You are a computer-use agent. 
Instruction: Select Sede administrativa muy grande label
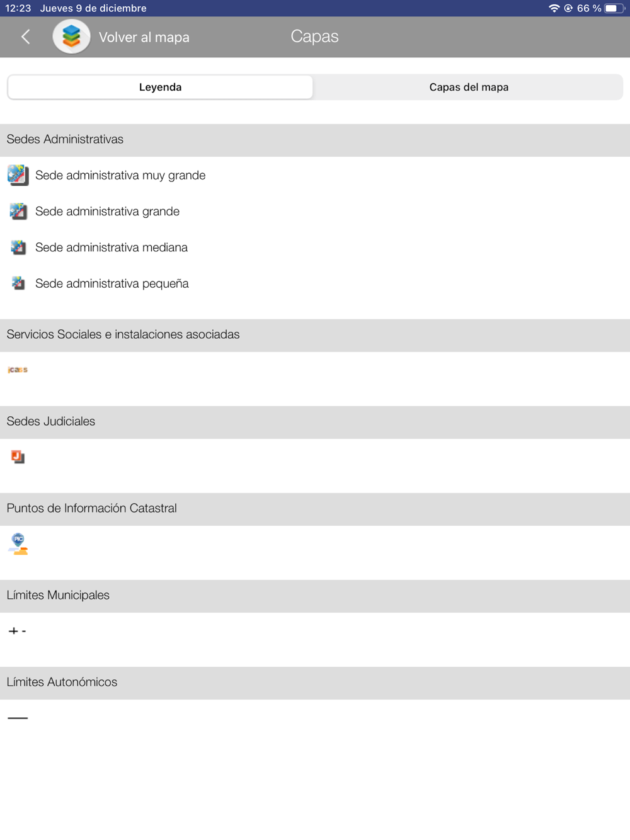pyautogui.click(x=120, y=175)
